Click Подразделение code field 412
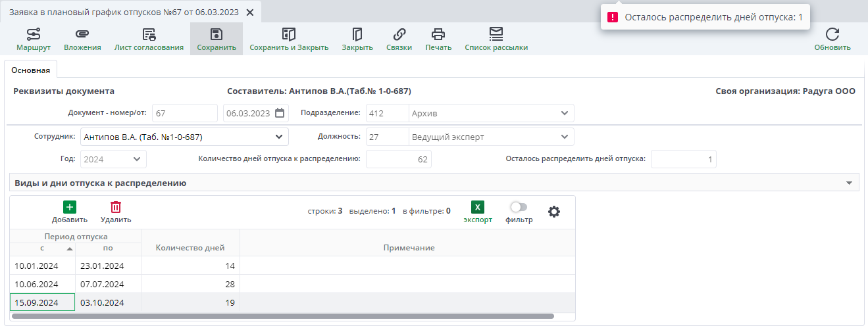Viewport: 868px width, 328px height. [x=388, y=113]
